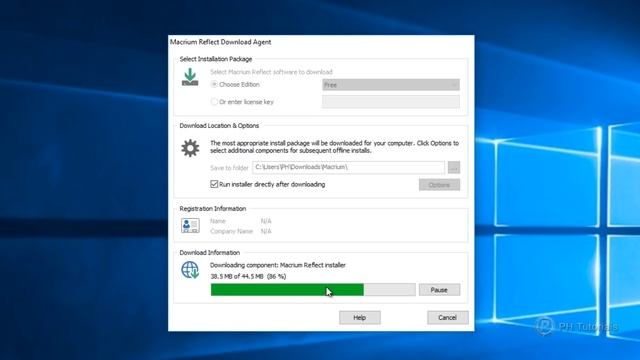Pause the download
The height and width of the screenshot is (360, 640).
click(439, 290)
